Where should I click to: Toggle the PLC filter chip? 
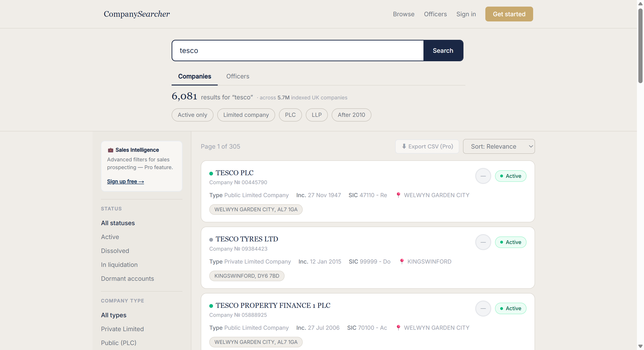[x=290, y=115]
